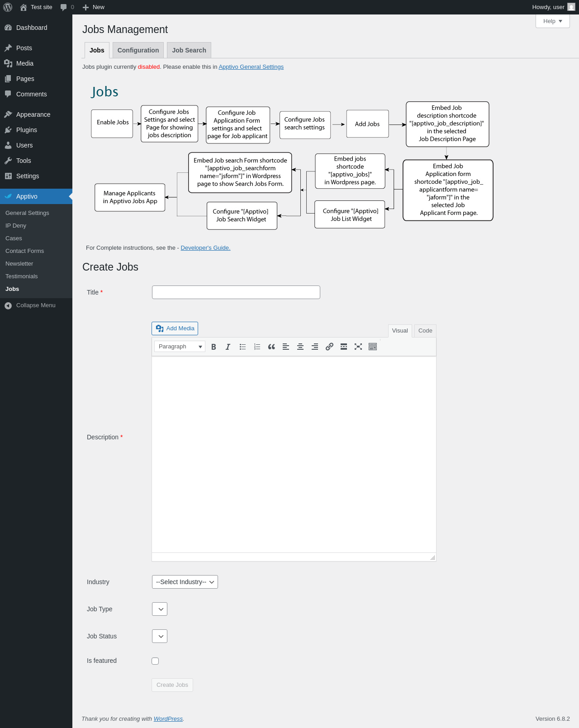The height and width of the screenshot is (728, 579).
Task: Click the New plus icon
Action: [x=85, y=7]
